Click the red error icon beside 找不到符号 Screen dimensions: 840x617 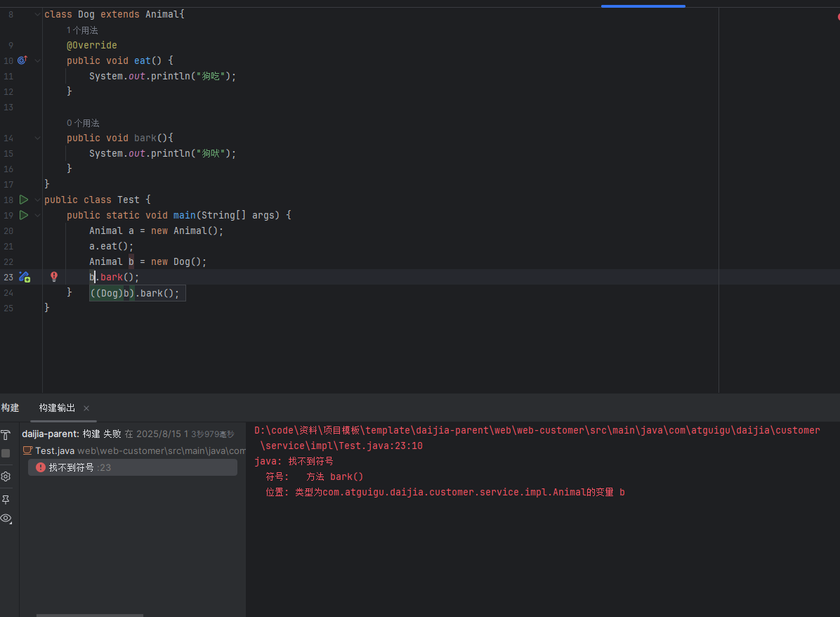(40, 467)
